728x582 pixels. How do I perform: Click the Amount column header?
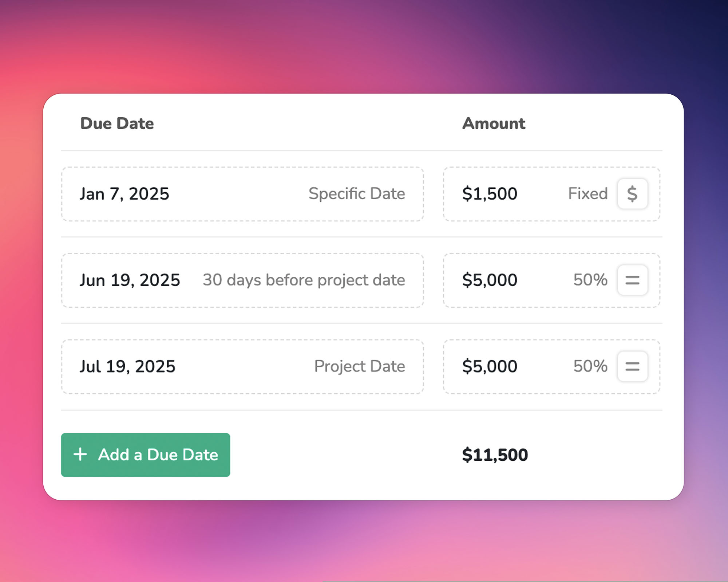[494, 123]
